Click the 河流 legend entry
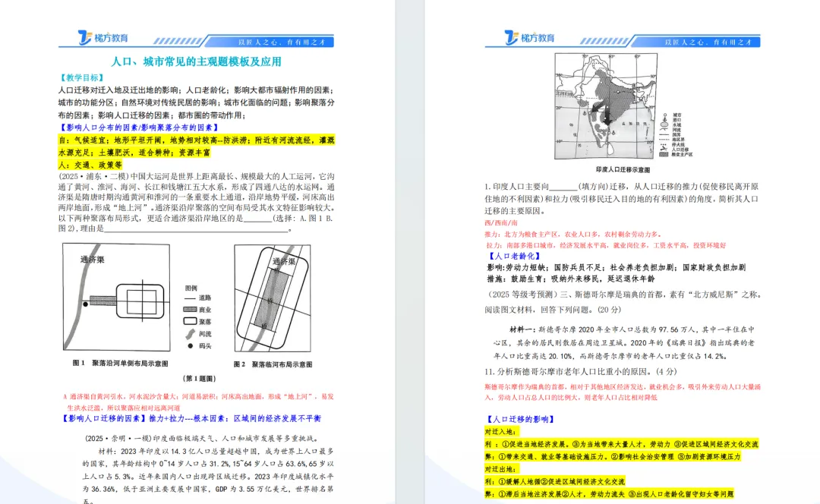 tap(197, 333)
